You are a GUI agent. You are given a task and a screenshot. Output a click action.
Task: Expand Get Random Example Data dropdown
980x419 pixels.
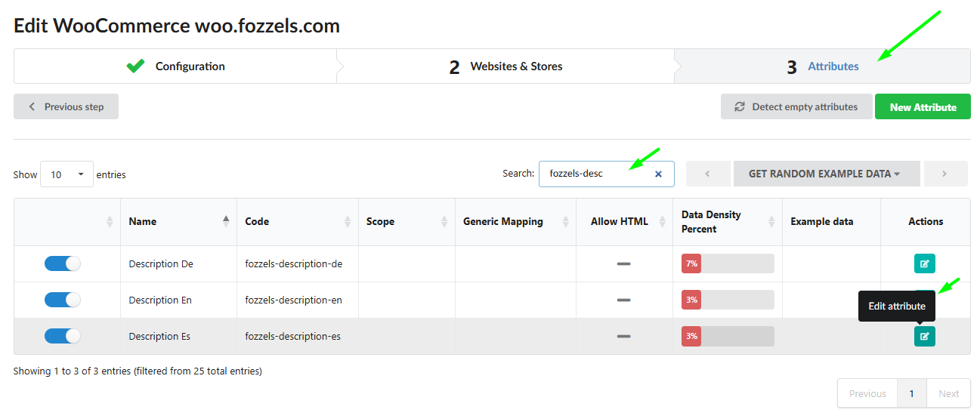[x=826, y=174]
